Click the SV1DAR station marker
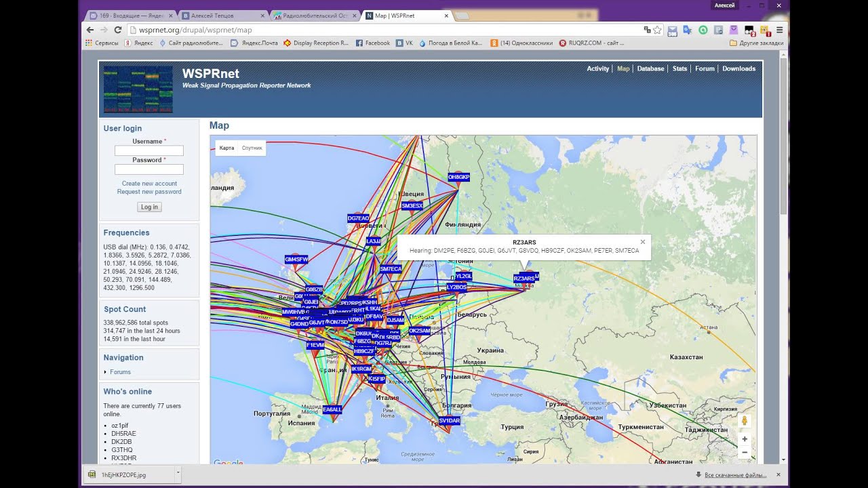868x488 pixels. 449,420
